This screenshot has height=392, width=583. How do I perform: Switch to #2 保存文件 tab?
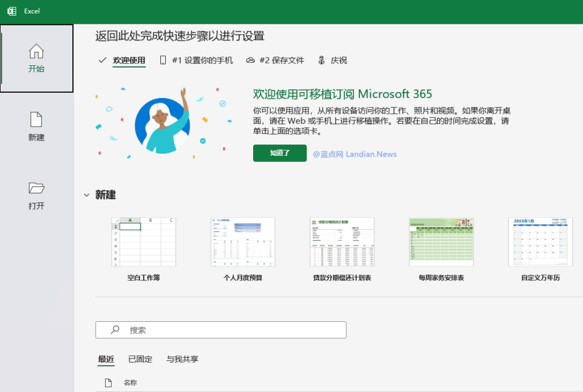[x=282, y=60]
